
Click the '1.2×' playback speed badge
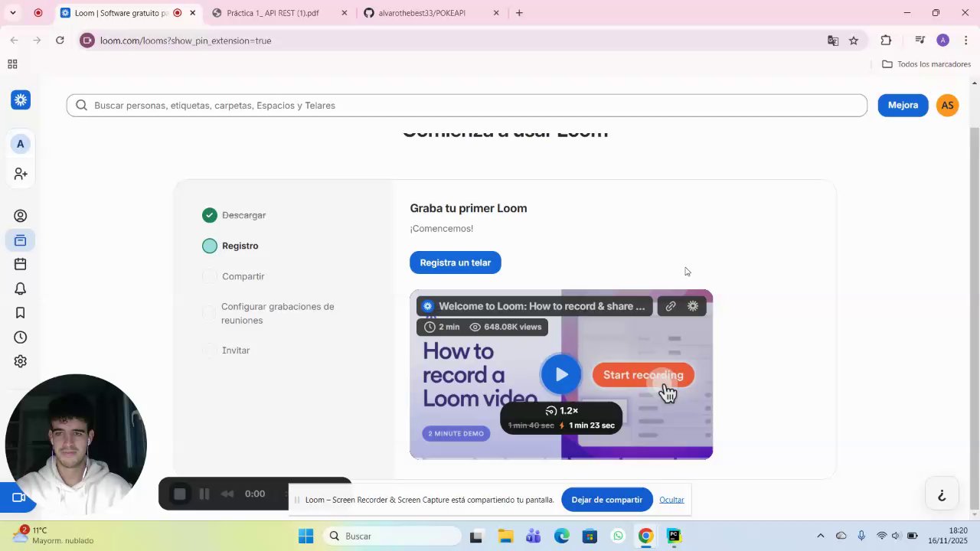561,411
